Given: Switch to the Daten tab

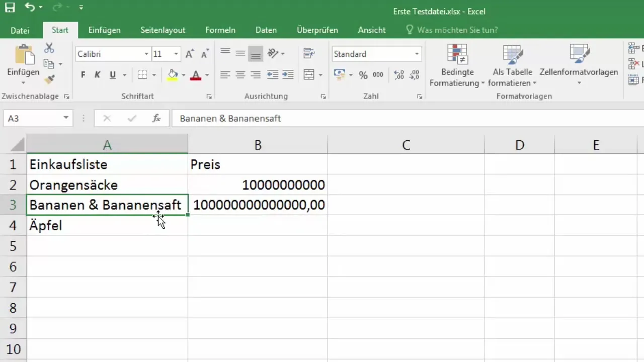Looking at the screenshot, I should click(x=266, y=30).
